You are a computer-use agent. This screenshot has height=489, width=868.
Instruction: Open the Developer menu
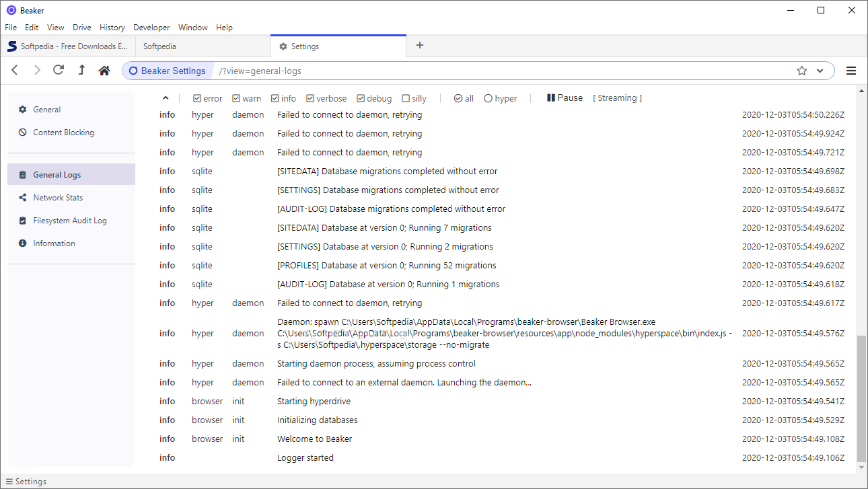(151, 28)
